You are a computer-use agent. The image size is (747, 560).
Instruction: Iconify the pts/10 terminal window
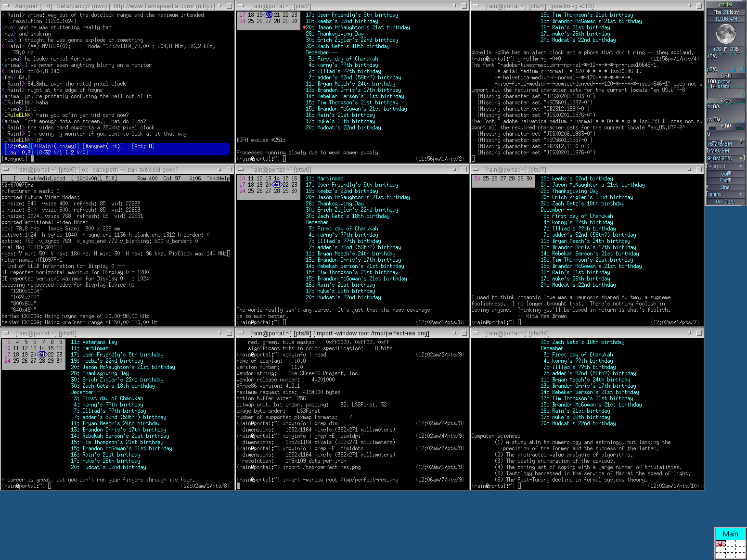689,333
